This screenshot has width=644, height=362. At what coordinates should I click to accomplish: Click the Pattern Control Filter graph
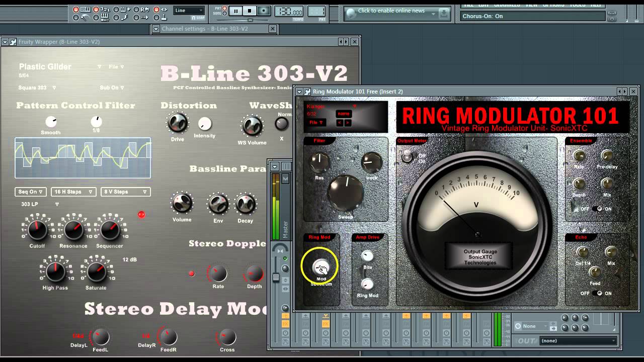(83, 158)
